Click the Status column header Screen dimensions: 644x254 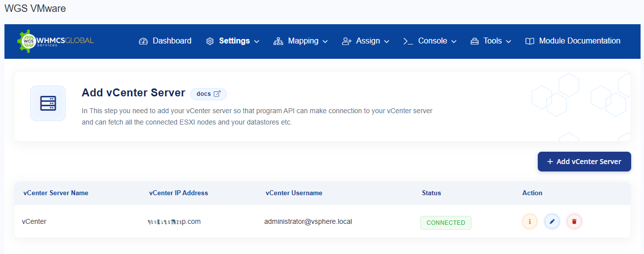click(431, 193)
